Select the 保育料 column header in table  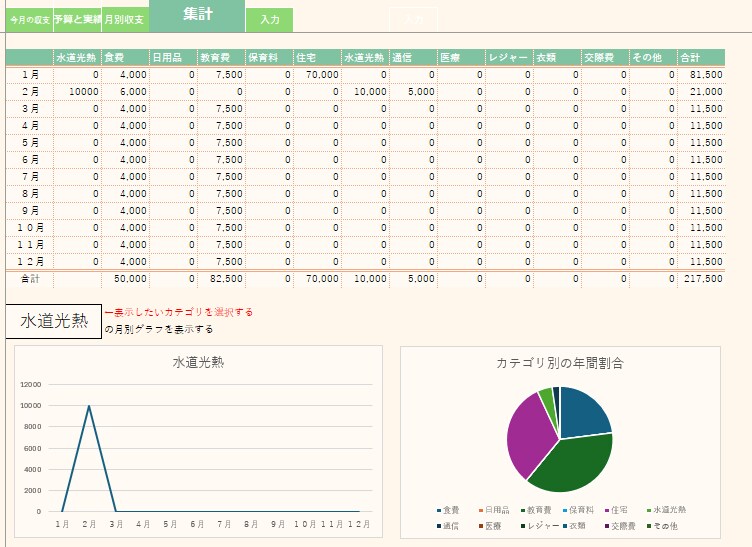(270, 58)
